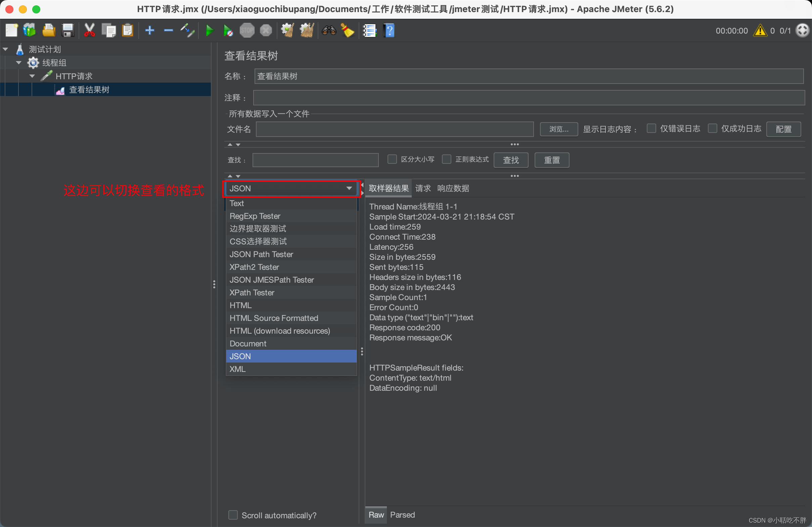Click Start no pauses icon

pos(228,31)
